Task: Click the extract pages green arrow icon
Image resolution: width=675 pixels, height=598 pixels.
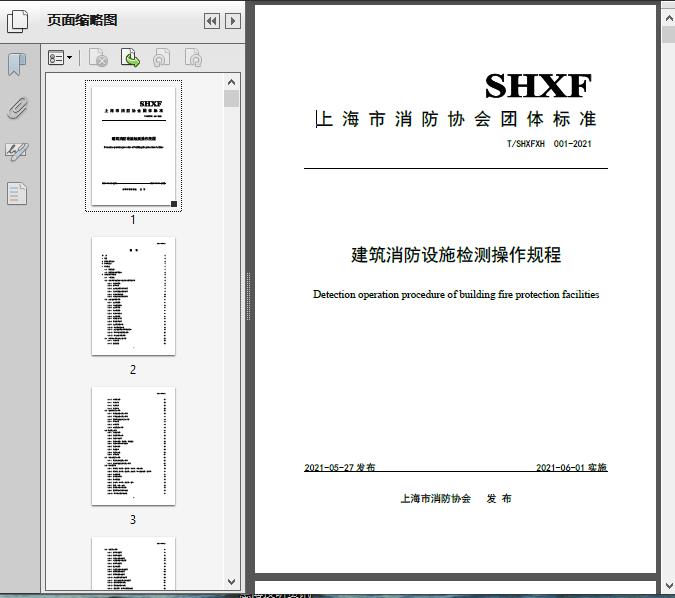Action: coord(130,58)
